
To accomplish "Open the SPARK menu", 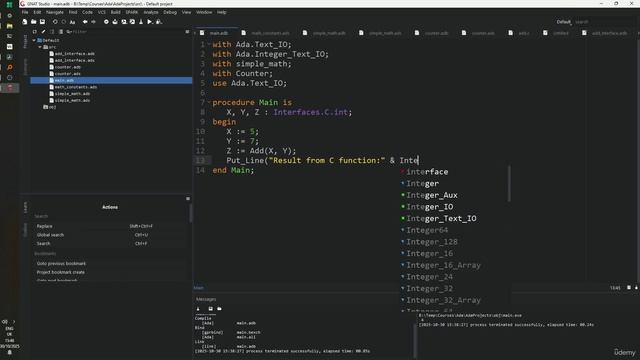I will point(132,12).
